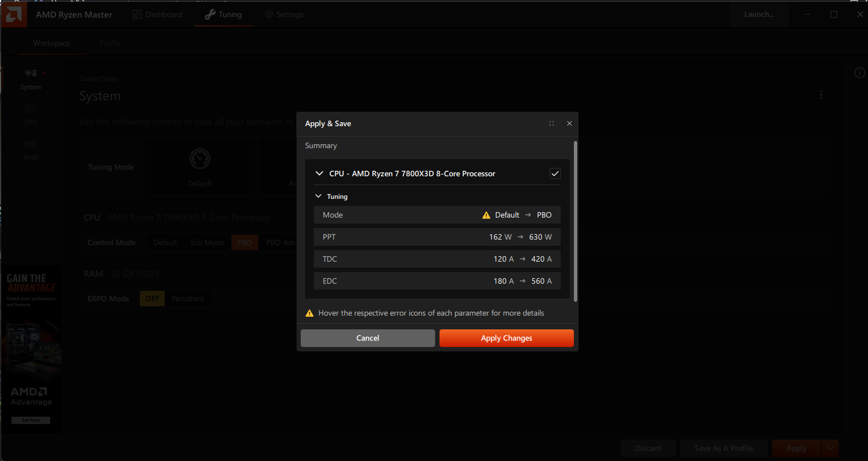Click the summary list scrollbar

[x=575, y=220]
